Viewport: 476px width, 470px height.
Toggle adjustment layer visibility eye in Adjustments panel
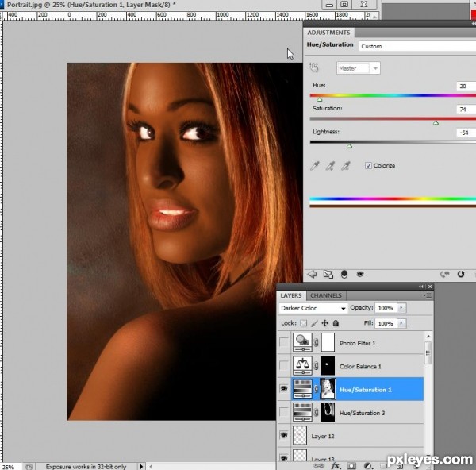360,275
